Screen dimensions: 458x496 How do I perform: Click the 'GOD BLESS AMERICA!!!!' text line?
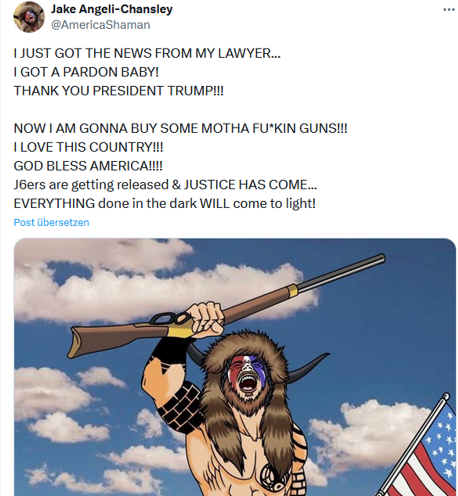click(x=88, y=166)
